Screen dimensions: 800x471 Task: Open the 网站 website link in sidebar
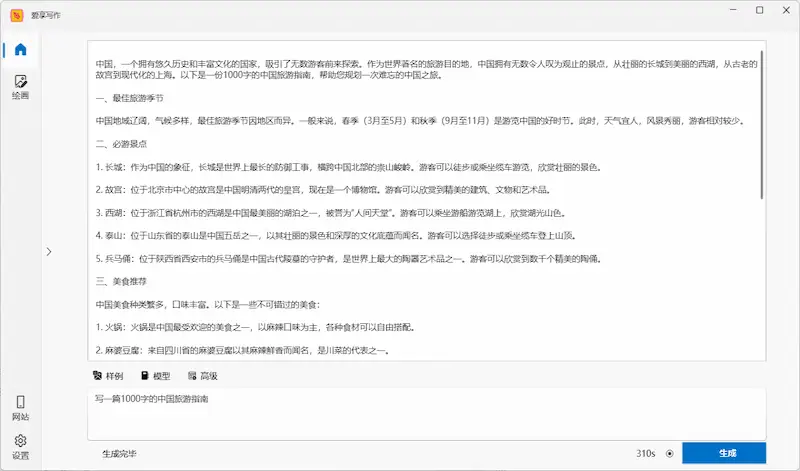(20, 408)
